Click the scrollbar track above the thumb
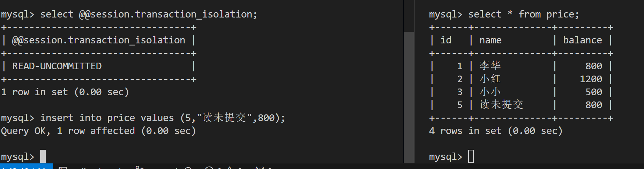 [409, 16]
